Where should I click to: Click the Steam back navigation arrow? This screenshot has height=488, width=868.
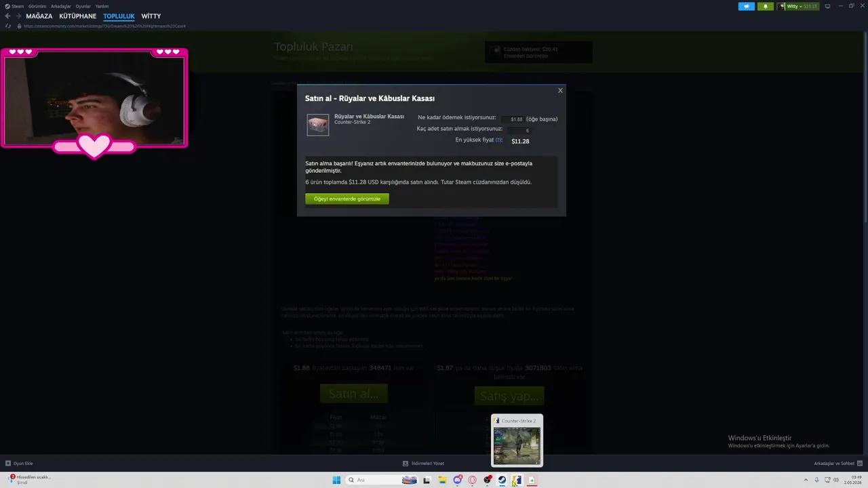coord(8,16)
